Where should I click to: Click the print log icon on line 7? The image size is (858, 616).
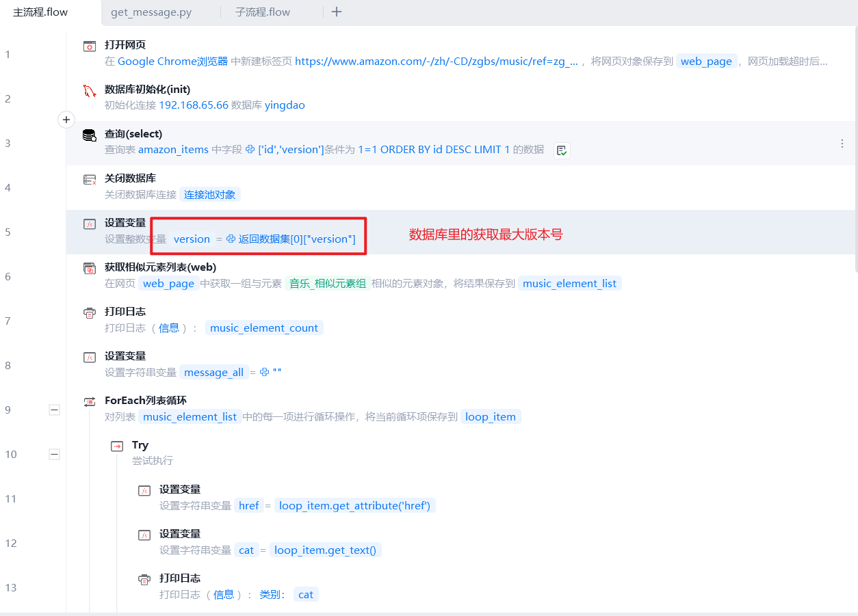[90, 312]
